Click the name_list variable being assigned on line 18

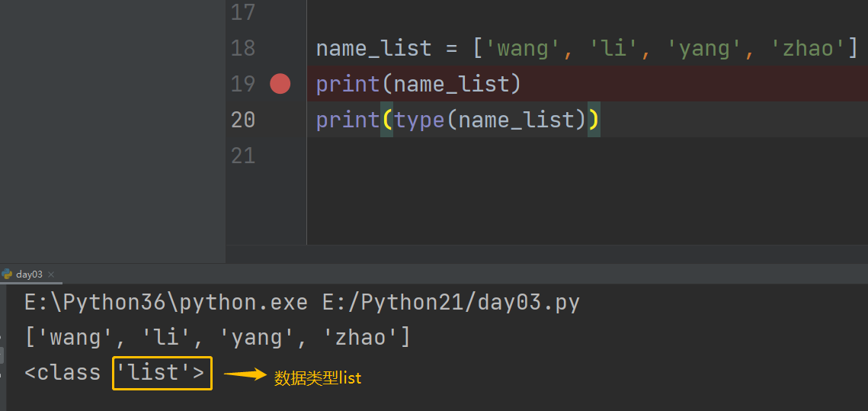[373, 48]
